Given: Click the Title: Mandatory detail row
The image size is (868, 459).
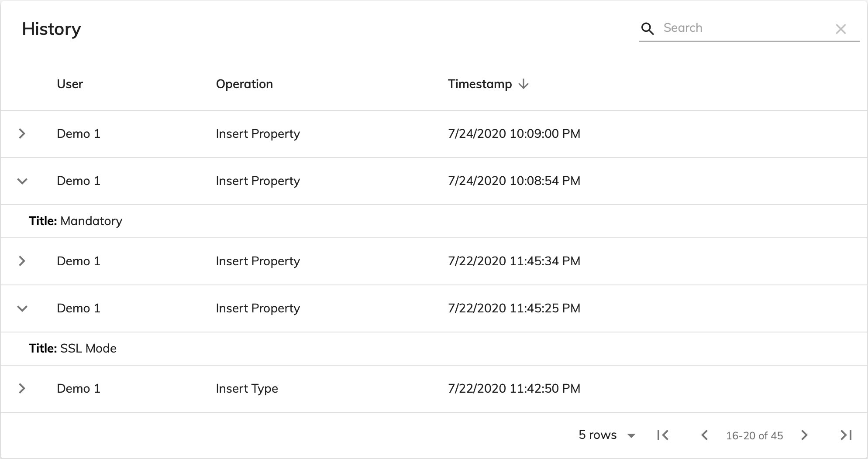Looking at the screenshot, I should click(x=76, y=221).
